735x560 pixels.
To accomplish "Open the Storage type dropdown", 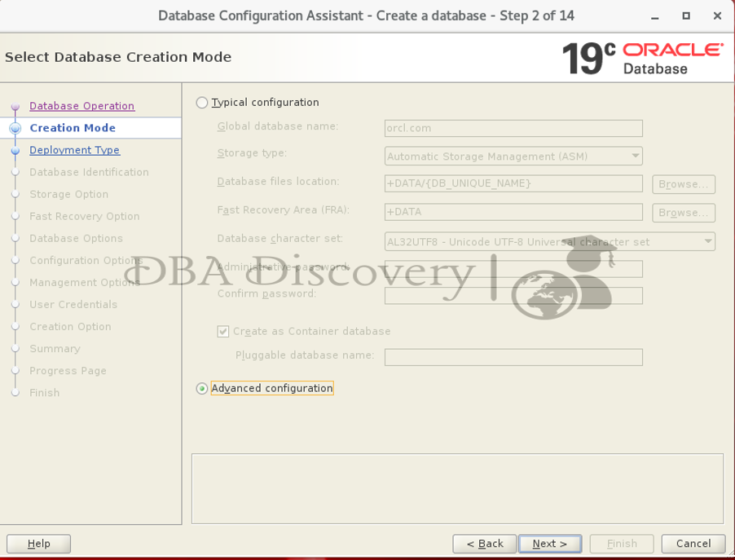I will click(513, 157).
